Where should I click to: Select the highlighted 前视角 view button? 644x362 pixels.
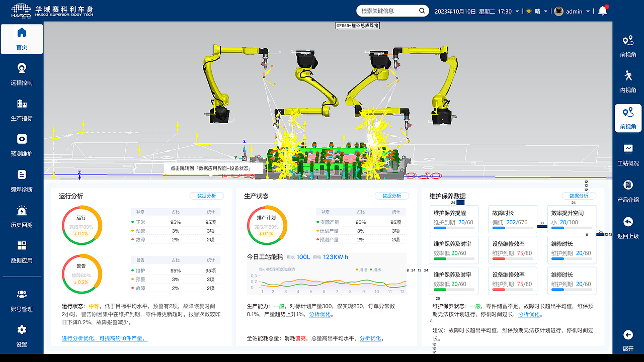[628, 118]
